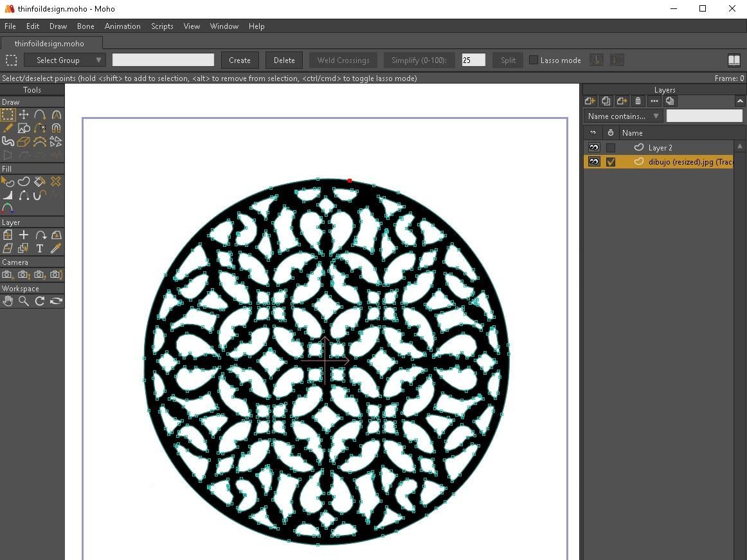The height and width of the screenshot is (560, 747).
Task: Click the Delete button in toolbar
Action: pos(284,60)
